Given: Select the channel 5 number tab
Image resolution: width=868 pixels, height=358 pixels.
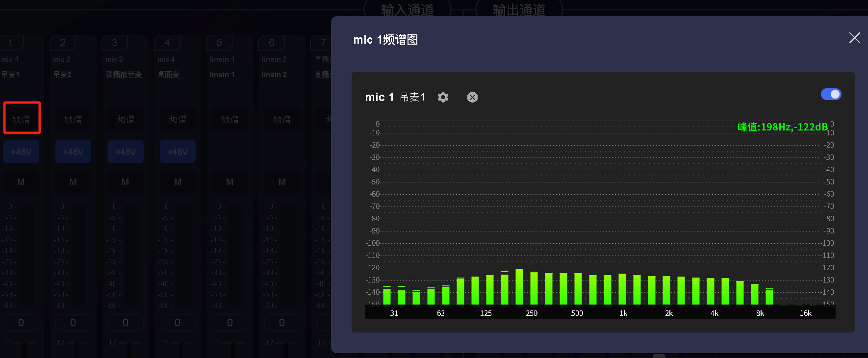Looking at the screenshot, I should [x=219, y=43].
